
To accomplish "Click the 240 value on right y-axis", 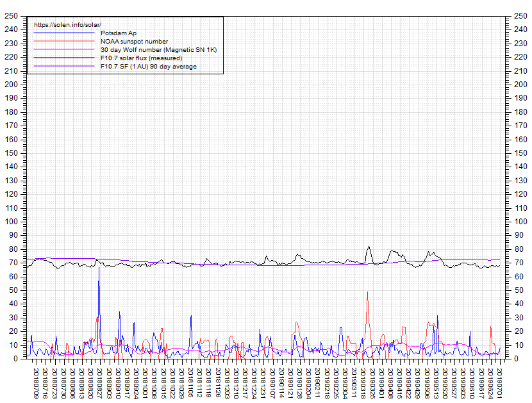I will click(x=520, y=29).
